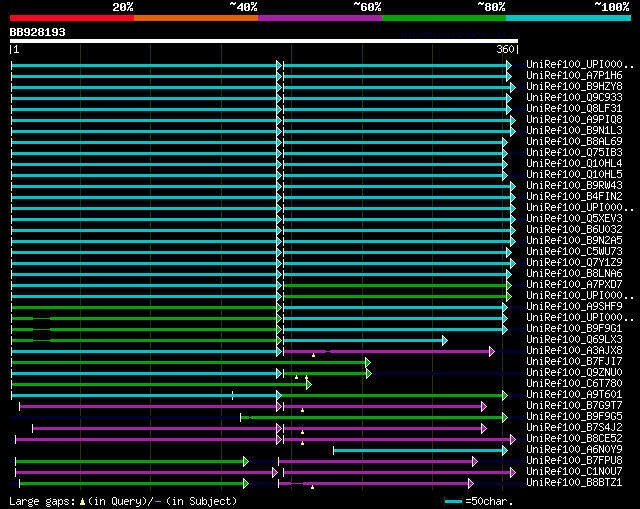The height and width of the screenshot is (509, 640).
Task: Open the UniRef100_A7PXD7 entry
Action: click(574, 285)
